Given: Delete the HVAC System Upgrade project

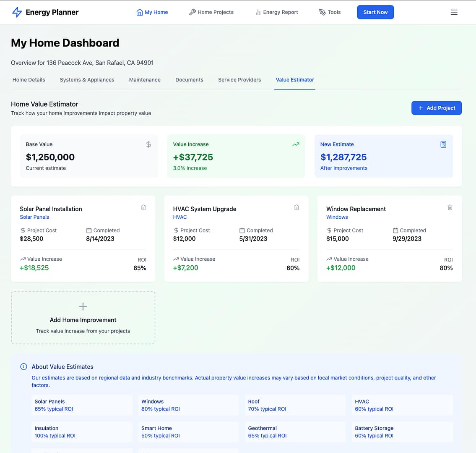Looking at the screenshot, I should [x=297, y=207].
